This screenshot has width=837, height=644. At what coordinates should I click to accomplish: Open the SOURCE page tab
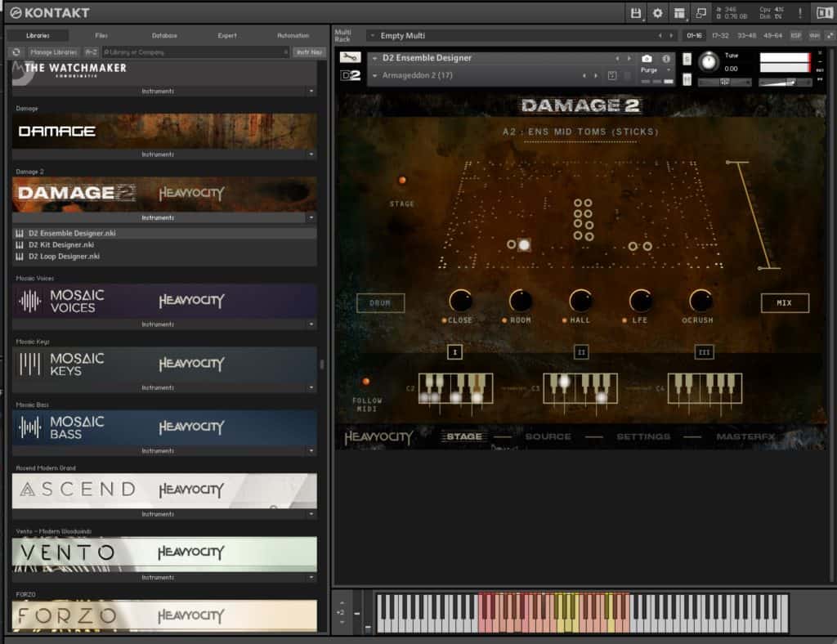(548, 437)
